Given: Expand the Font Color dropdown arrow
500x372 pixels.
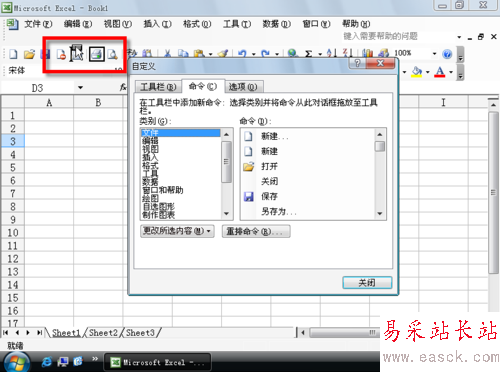Looking at the screenshot, I should (x=451, y=72).
